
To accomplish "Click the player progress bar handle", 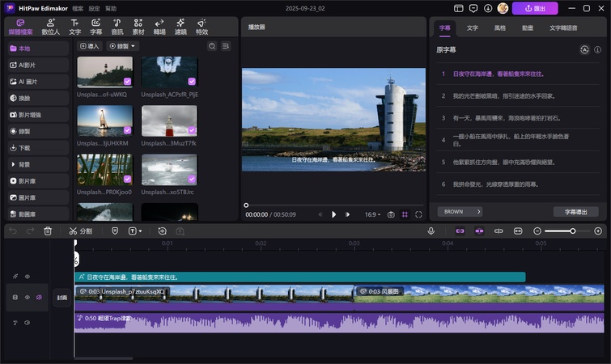I will pos(246,205).
